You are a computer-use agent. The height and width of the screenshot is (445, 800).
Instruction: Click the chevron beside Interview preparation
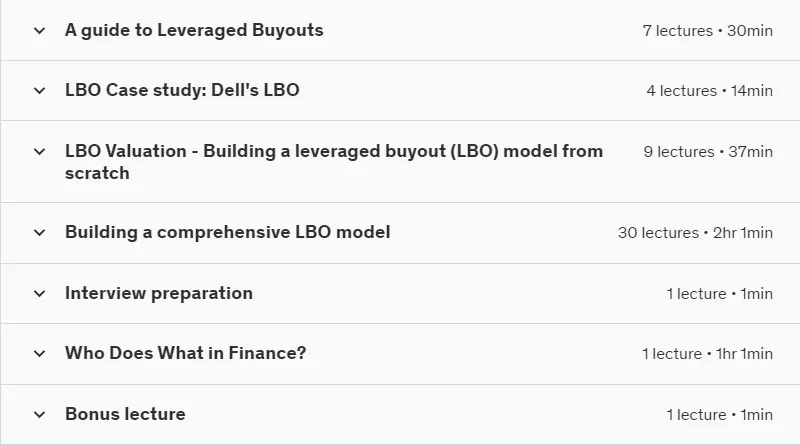coord(39,293)
